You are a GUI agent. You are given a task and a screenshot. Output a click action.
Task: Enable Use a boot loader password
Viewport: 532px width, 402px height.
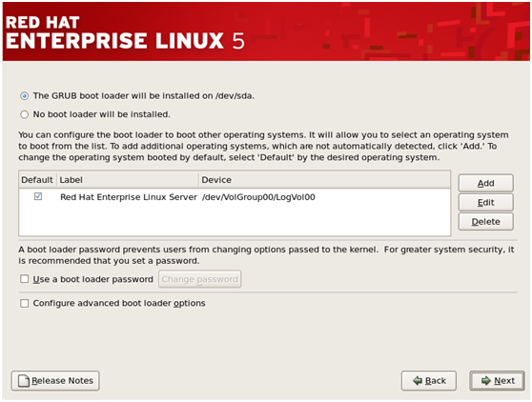[x=25, y=279]
